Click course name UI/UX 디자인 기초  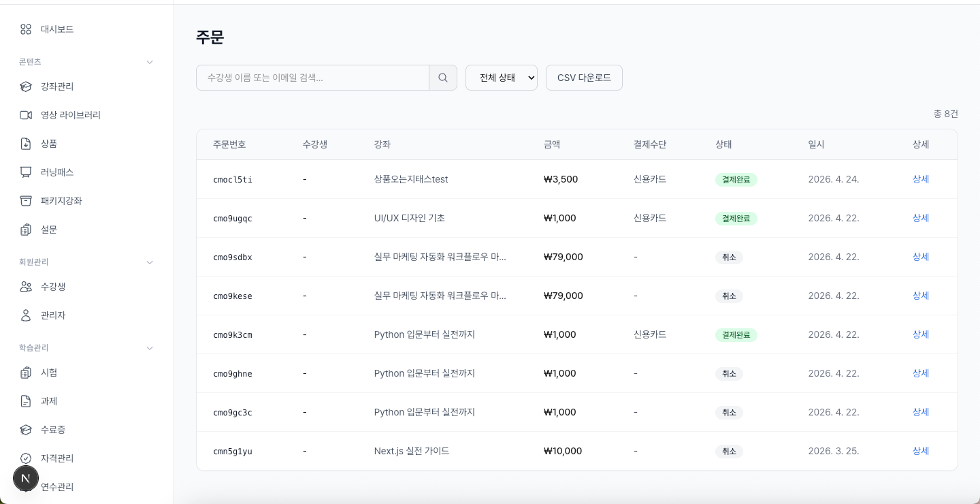[410, 218]
